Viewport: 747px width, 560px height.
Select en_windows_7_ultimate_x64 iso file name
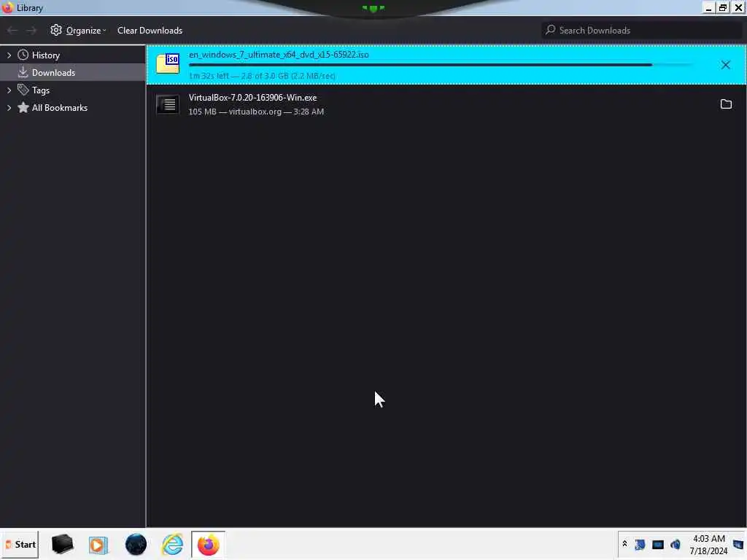click(279, 55)
